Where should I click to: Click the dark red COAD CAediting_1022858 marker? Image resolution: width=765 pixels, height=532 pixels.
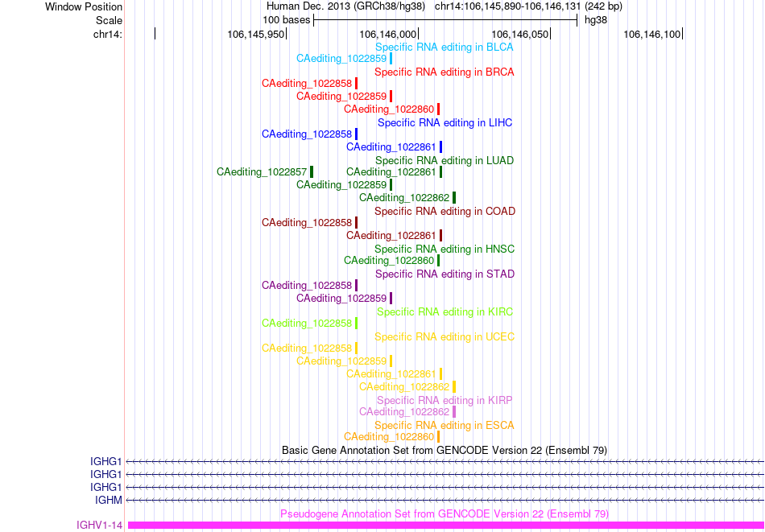tap(356, 223)
